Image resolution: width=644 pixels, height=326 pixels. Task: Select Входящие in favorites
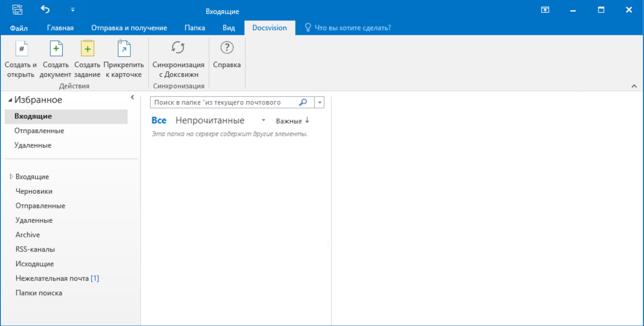point(66,116)
